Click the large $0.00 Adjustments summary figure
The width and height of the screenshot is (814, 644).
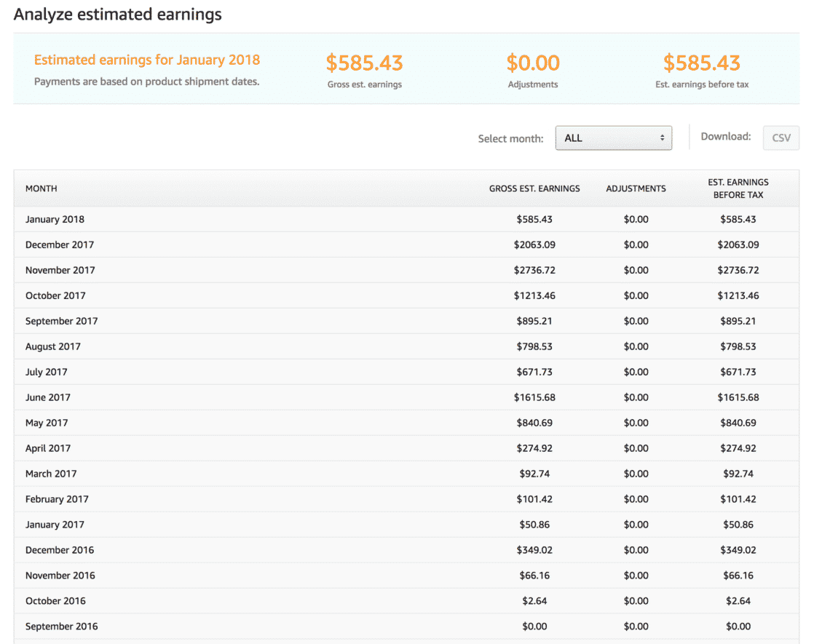533,63
